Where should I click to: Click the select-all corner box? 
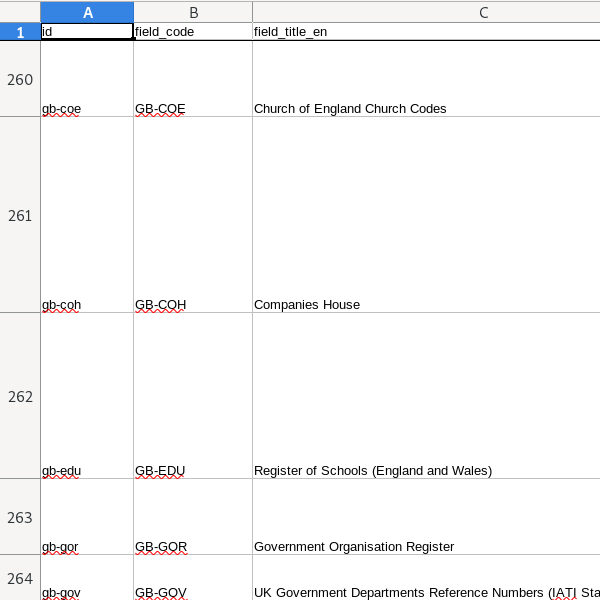point(20,12)
